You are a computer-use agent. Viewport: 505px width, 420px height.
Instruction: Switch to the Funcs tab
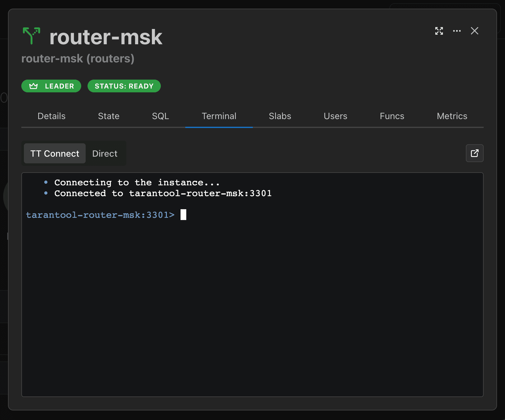click(x=392, y=116)
